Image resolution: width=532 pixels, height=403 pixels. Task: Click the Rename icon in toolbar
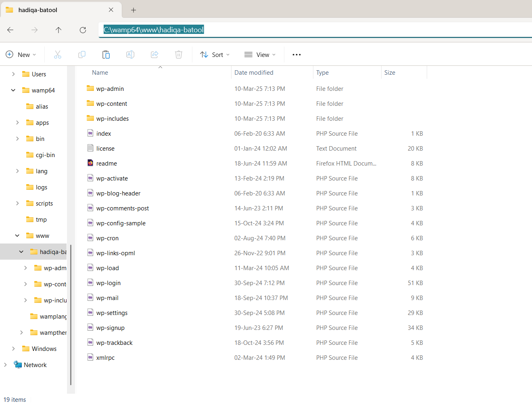[x=130, y=55]
